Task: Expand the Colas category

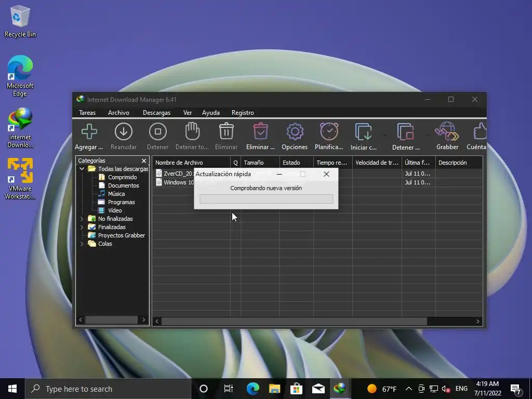Action: click(x=82, y=244)
